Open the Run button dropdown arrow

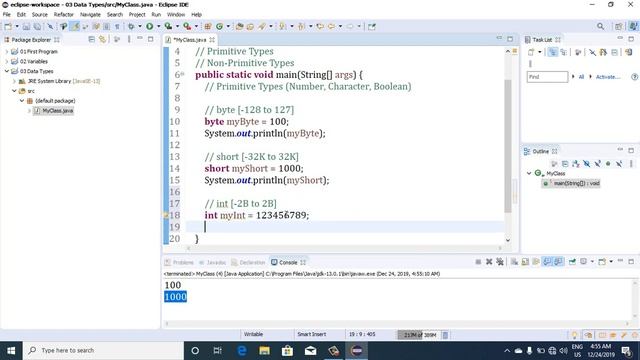[158, 27]
